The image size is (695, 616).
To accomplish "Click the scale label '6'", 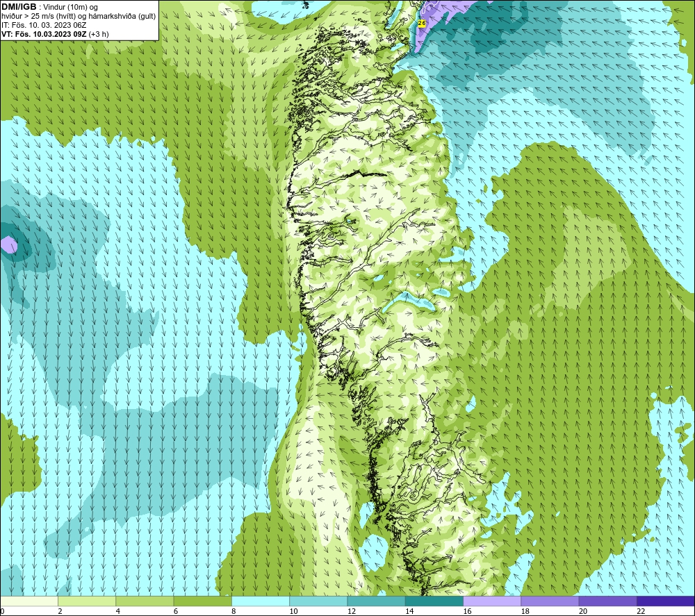I will (x=176, y=611).
